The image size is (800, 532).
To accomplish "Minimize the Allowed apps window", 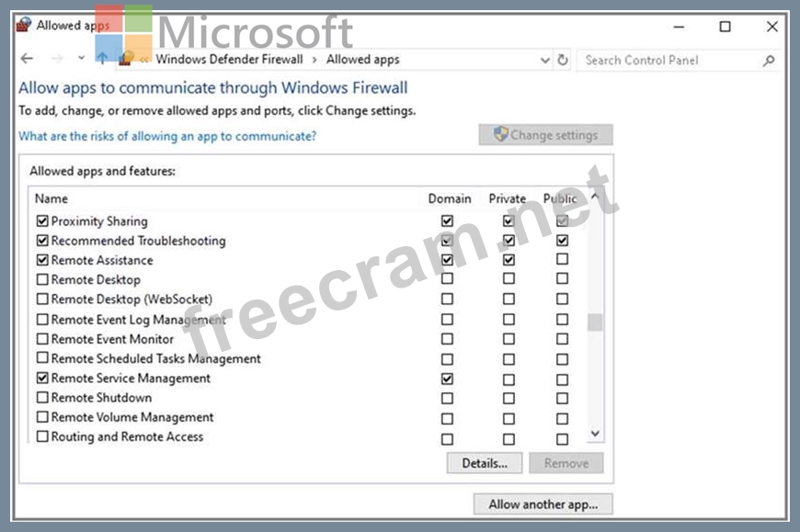I will (679, 27).
